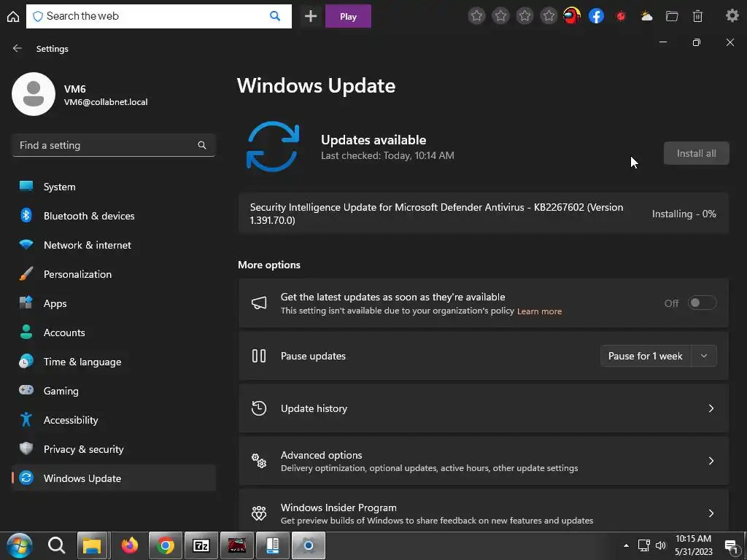Open Time & language settings
Viewport: 747px width, 560px height.
point(113,362)
